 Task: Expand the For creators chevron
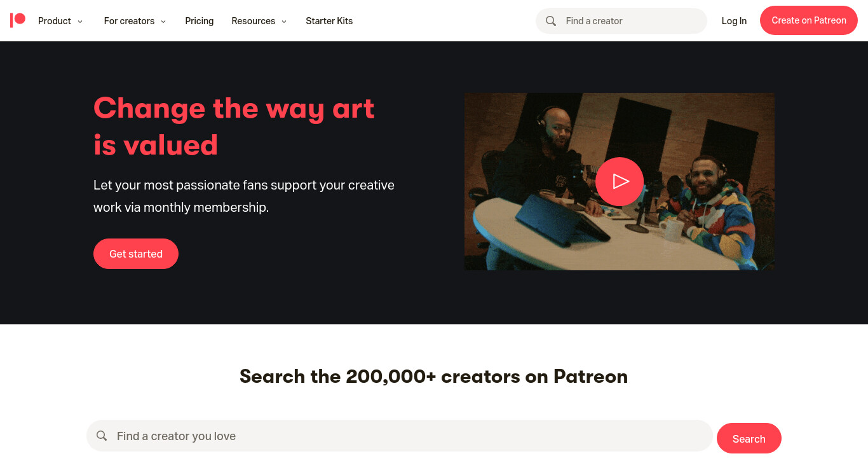click(x=163, y=21)
